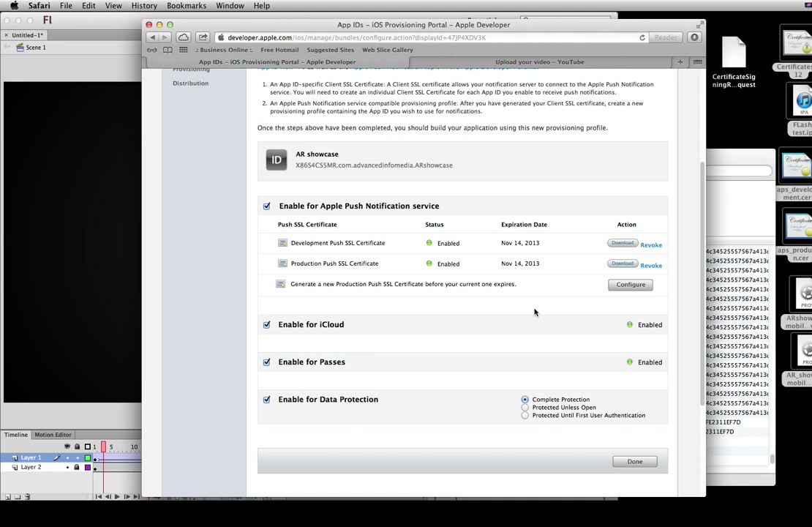The width and height of the screenshot is (812, 527).
Task: Toggle Enable for Passes checkbox
Action: tap(267, 362)
